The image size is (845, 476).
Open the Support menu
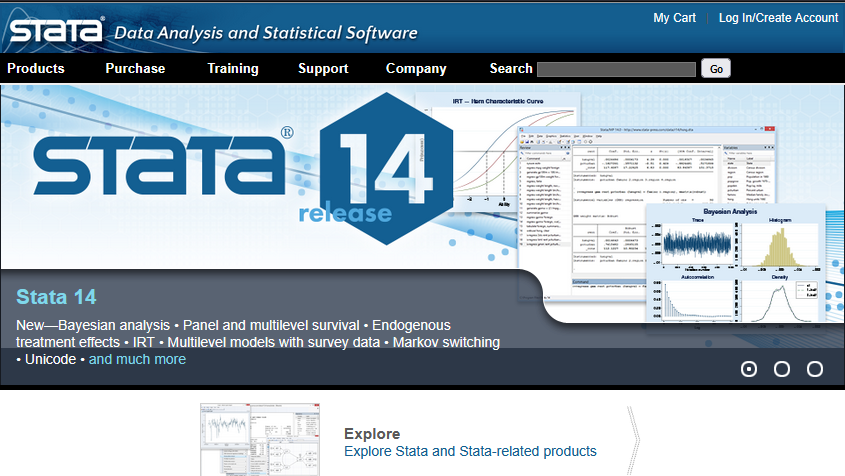pos(323,68)
